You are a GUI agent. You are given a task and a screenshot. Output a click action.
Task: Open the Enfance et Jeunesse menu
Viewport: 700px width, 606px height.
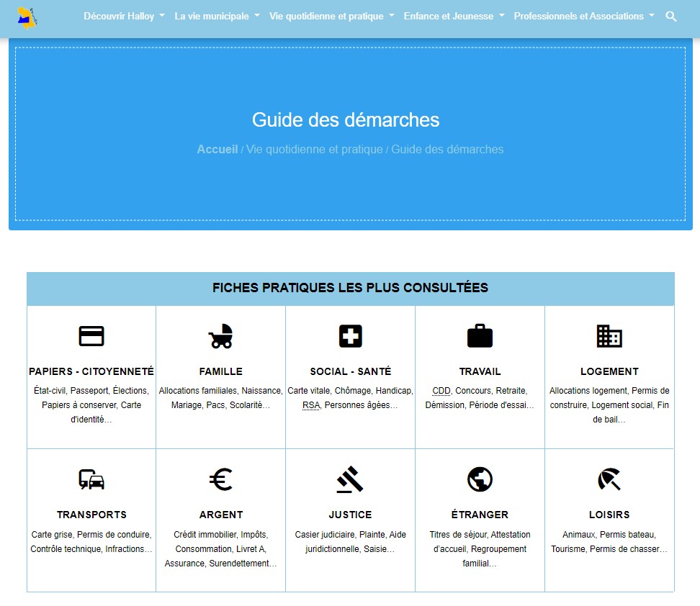pyautogui.click(x=454, y=16)
